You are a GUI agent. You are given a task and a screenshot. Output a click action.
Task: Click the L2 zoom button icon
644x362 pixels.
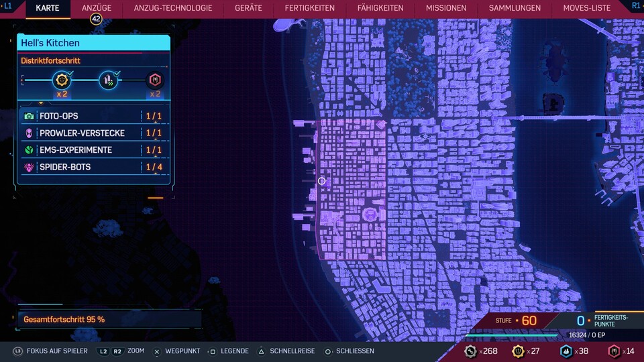coord(103,351)
